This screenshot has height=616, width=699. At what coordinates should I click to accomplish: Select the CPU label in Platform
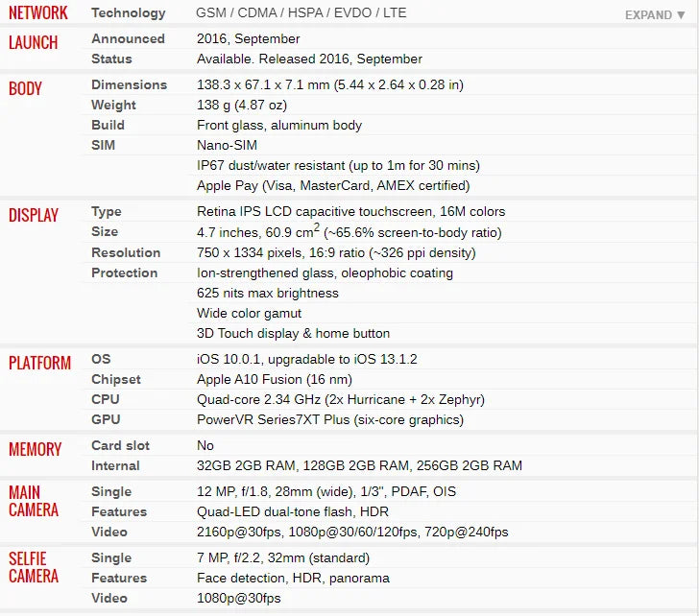pos(106,400)
